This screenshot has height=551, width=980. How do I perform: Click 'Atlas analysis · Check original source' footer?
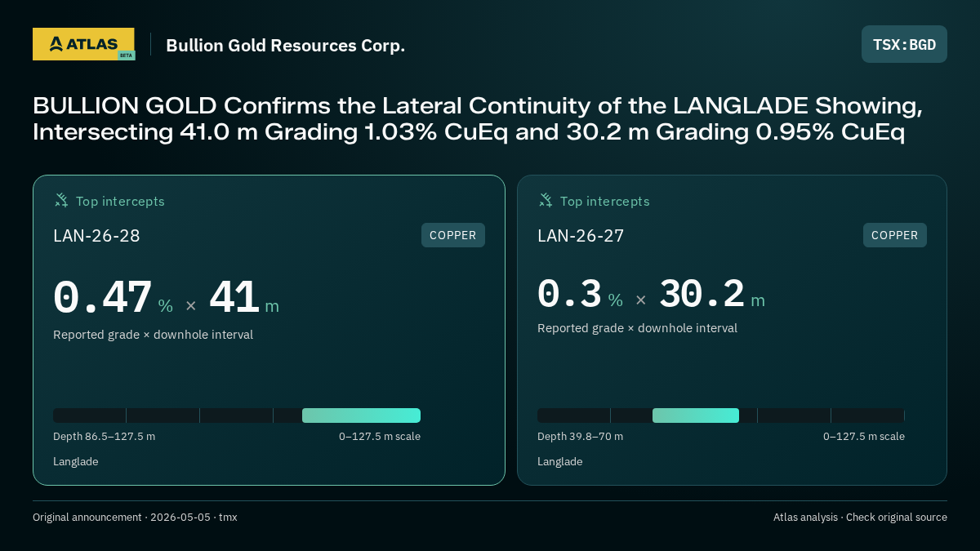860,518
